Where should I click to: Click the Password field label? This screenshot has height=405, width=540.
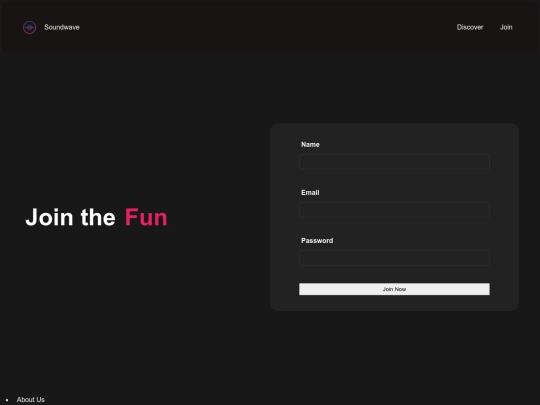[317, 241]
